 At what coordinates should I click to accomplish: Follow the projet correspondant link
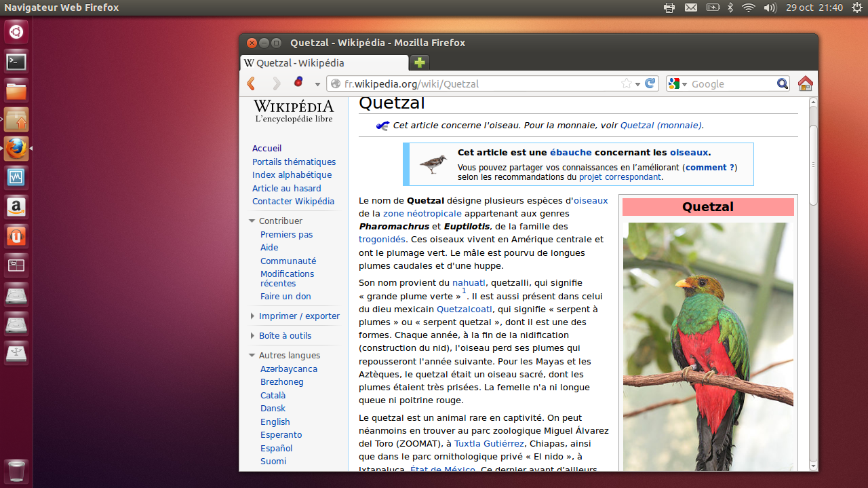[x=619, y=177]
